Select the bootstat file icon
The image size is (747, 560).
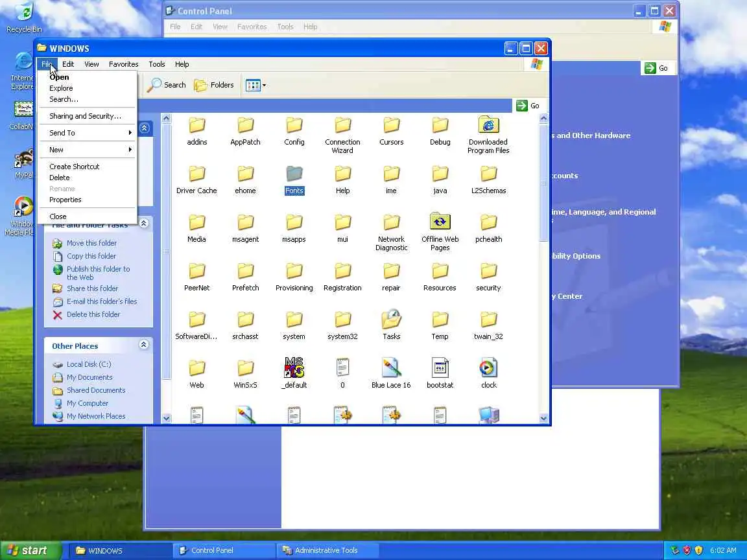(440, 367)
